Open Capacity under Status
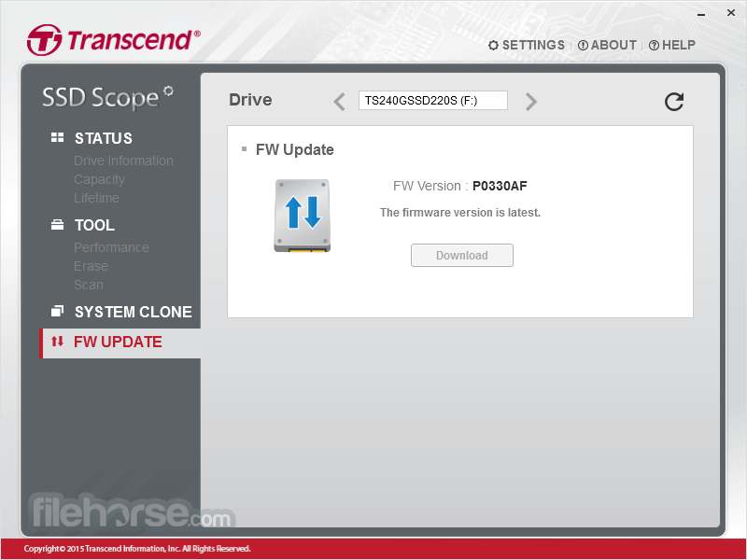Screen dimensions: 747x560 coord(99,179)
